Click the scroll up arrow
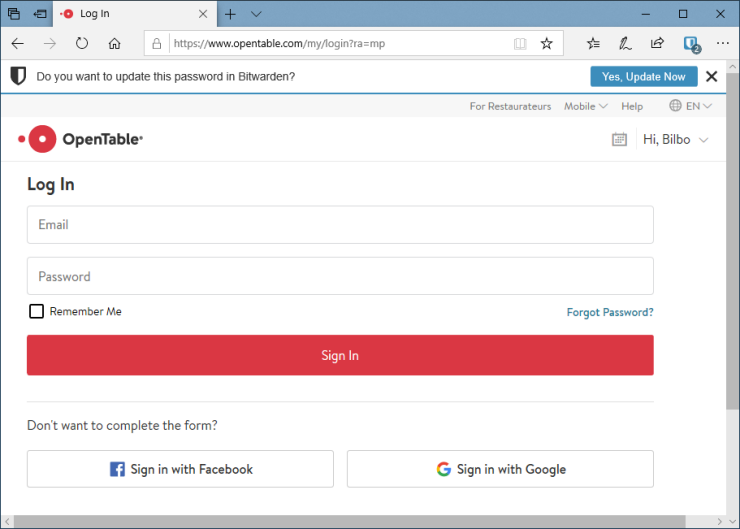The height and width of the screenshot is (529, 740). click(x=733, y=67)
